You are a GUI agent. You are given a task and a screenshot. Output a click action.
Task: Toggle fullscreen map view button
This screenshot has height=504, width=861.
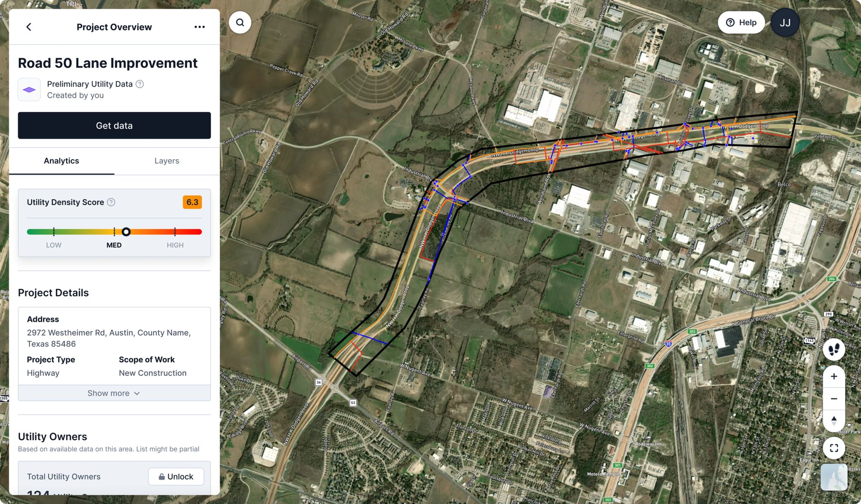[834, 448]
